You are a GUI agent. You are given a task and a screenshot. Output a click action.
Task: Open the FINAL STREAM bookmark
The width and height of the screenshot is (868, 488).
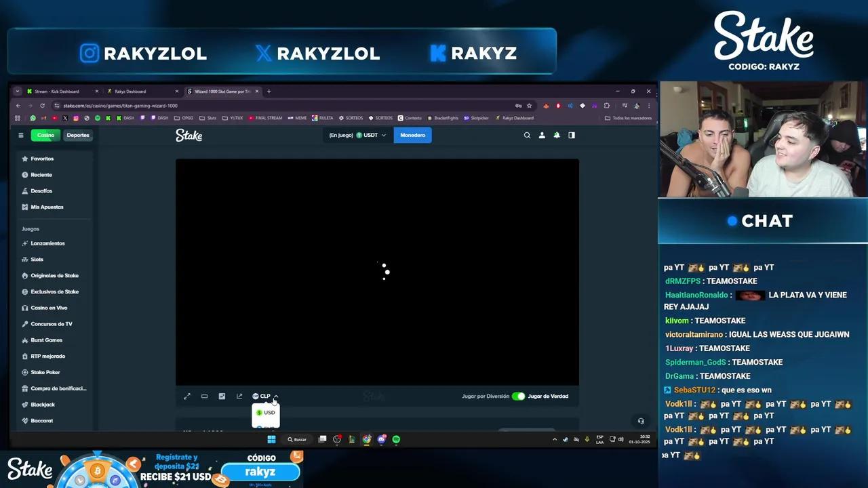tap(265, 118)
